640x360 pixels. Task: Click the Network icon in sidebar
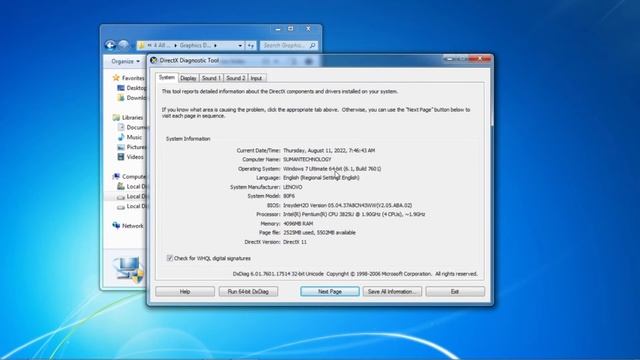tap(116, 225)
